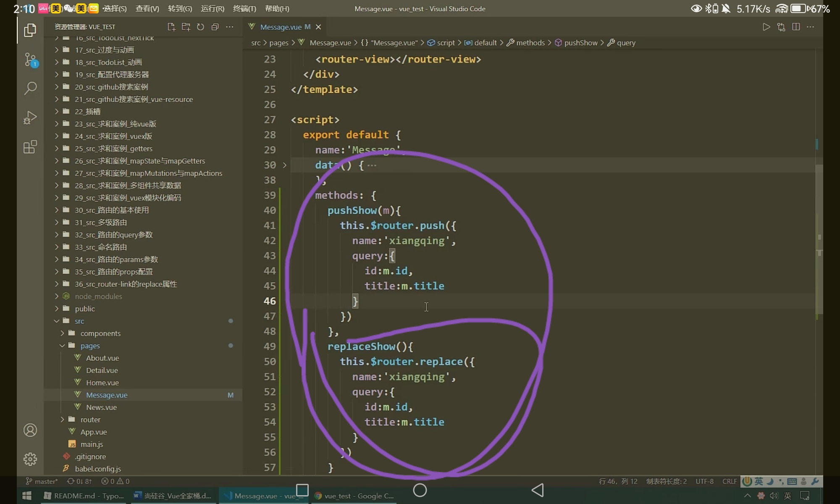Open the 终端(T) menu
Image resolution: width=840 pixels, height=504 pixels.
(x=244, y=8)
